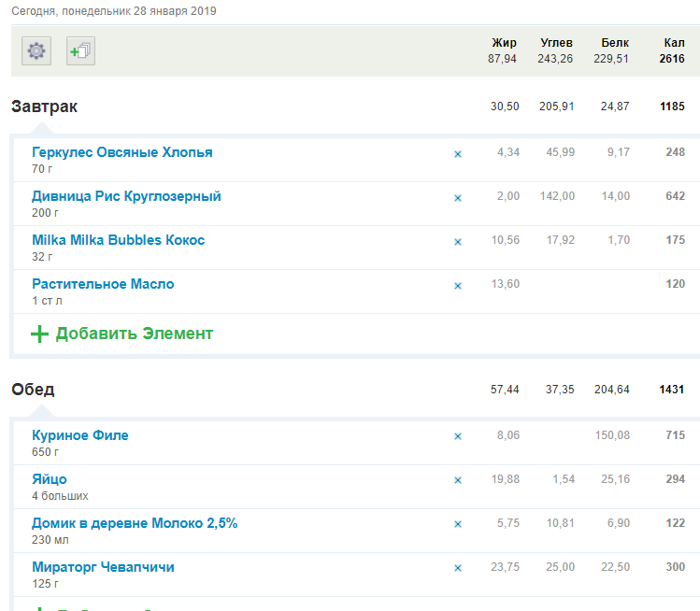Open Мираторг Чевапчичи food details
The image size is (700, 611).
[103, 567]
